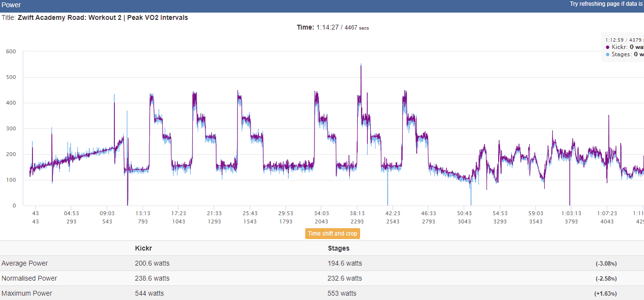Viewport: 644px width, 300px height.
Task: Click the Time shift and crop button
Action: click(x=332, y=234)
